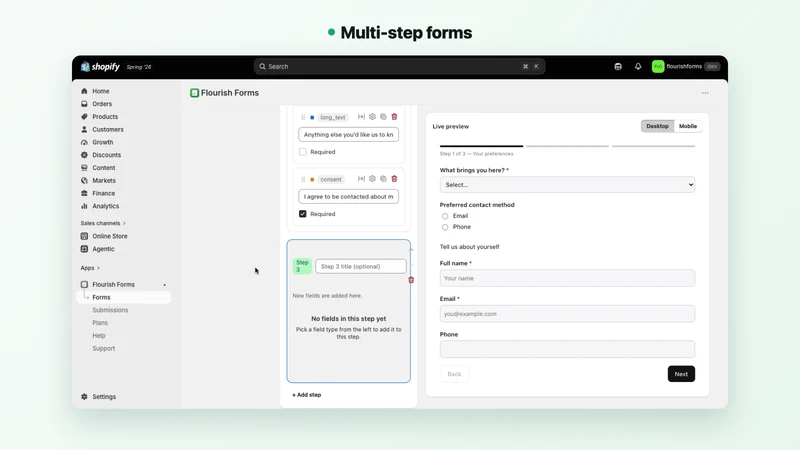This screenshot has height=450, width=800.
Task: Delete the long_text field
Action: click(394, 117)
